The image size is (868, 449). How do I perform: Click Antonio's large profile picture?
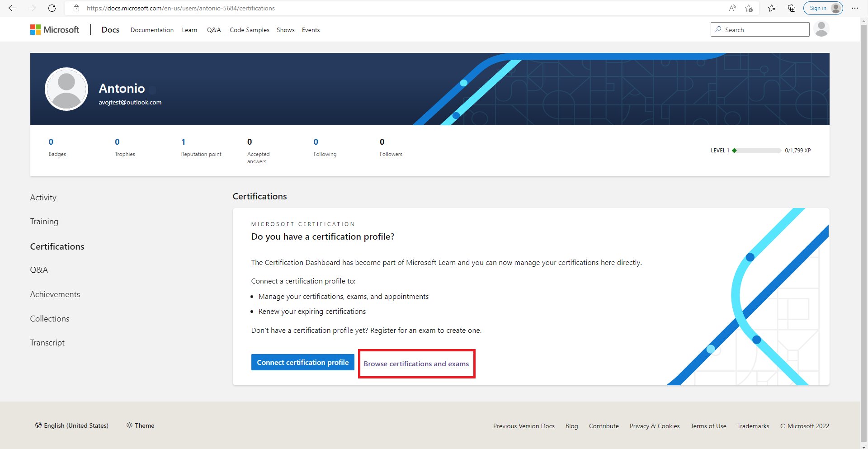[x=66, y=89]
